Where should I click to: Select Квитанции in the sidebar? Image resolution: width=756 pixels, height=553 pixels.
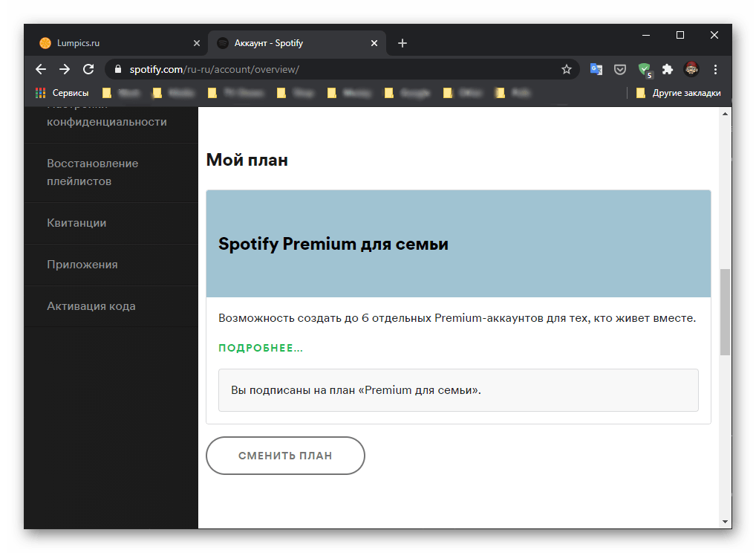(76, 223)
